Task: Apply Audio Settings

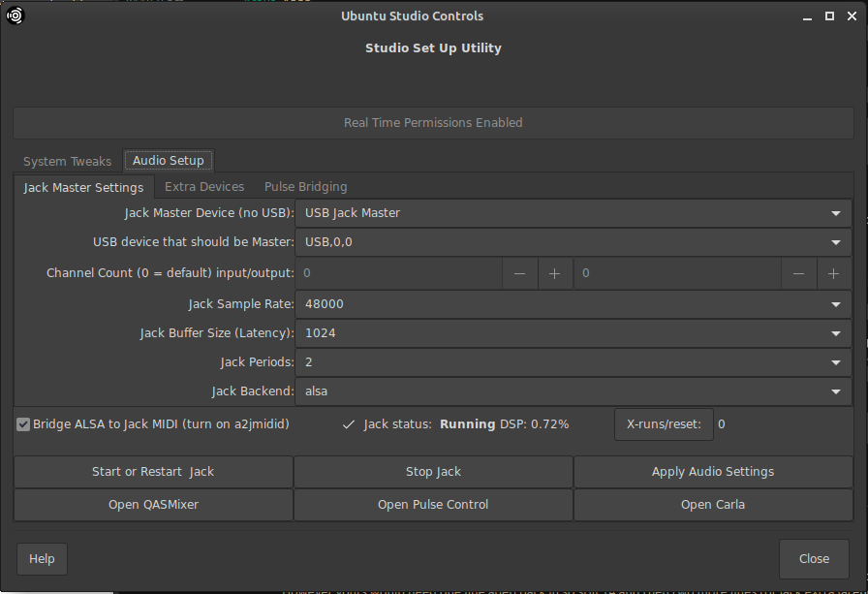Action: [713, 472]
